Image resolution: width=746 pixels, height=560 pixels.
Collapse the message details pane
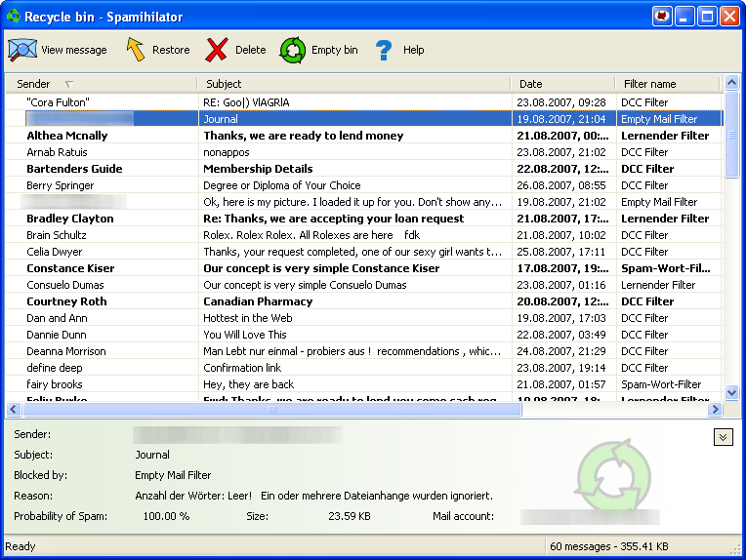pos(723,437)
